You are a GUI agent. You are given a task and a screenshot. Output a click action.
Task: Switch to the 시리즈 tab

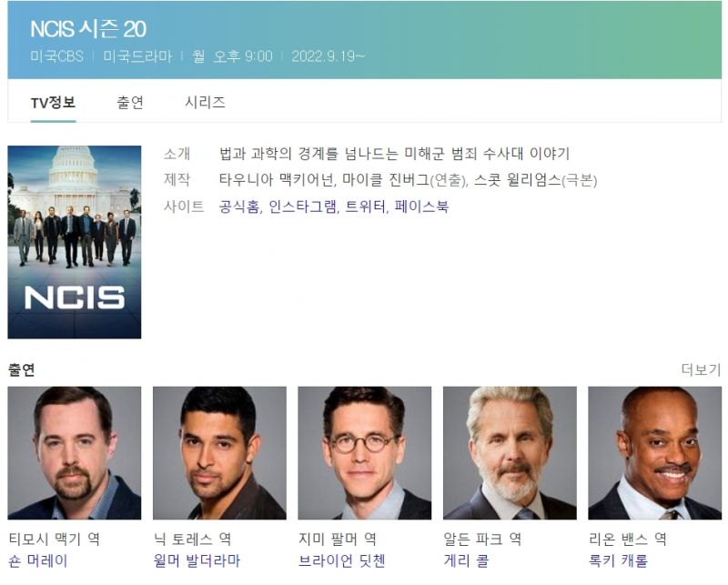(206, 102)
